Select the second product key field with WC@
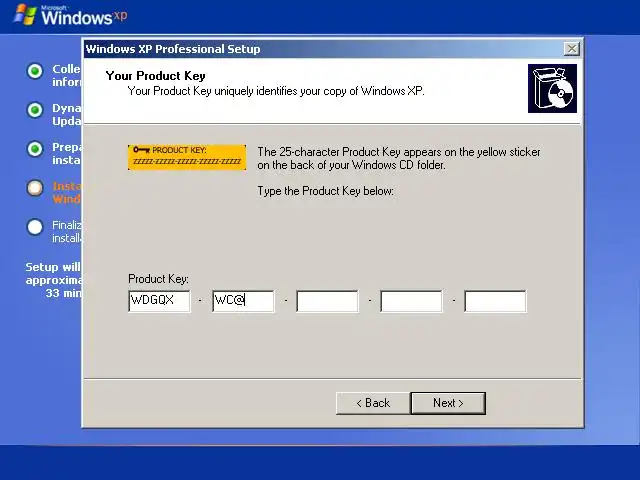640x480 pixels. (x=243, y=301)
